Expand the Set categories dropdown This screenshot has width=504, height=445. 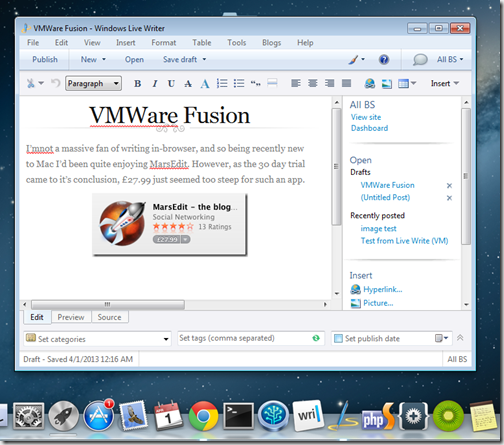pyautogui.click(x=166, y=339)
